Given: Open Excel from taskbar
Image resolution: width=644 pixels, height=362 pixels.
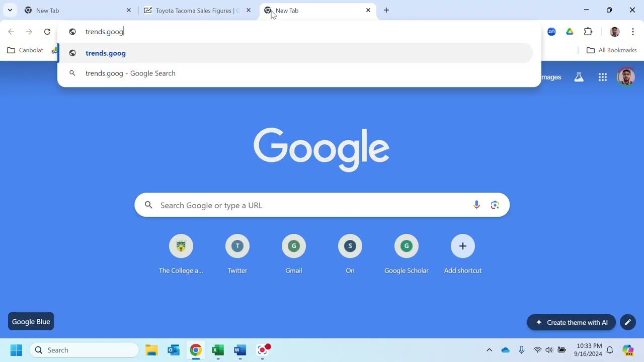Looking at the screenshot, I should (218, 350).
